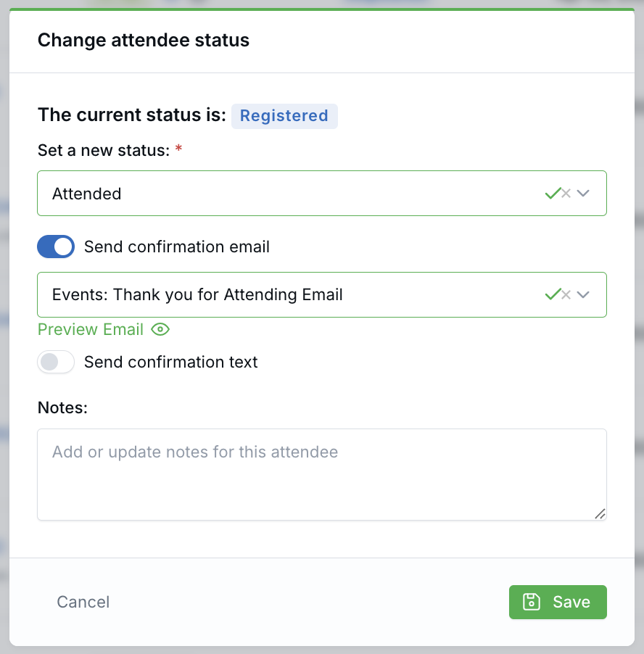The width and height of the screenshot is (644, 654).
Task: Click the floppy disk icon on Save button
Action: click(532, 602)
